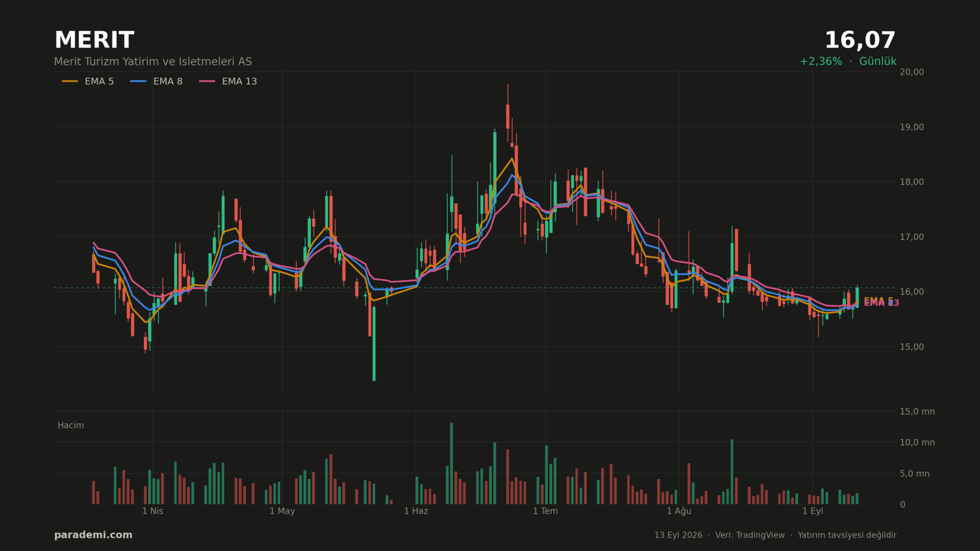
Task: Click the '1 Ağu' date axis label
Action: pos(679,511)
